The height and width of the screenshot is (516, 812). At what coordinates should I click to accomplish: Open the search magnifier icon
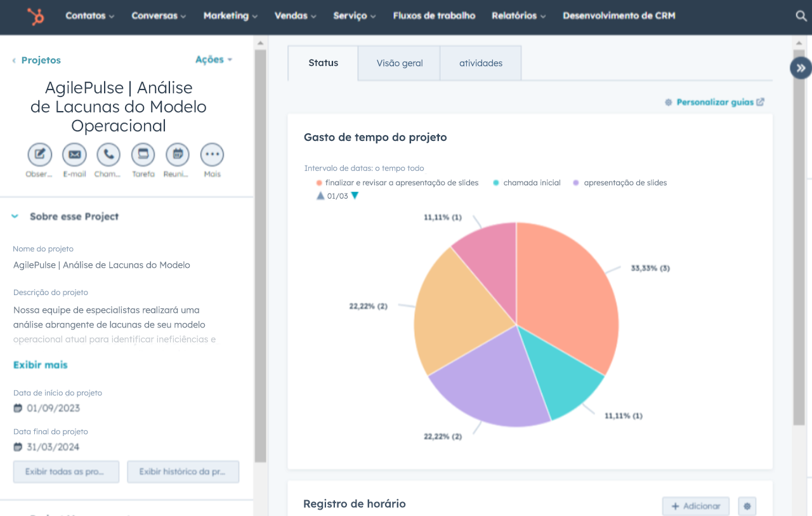801,17
